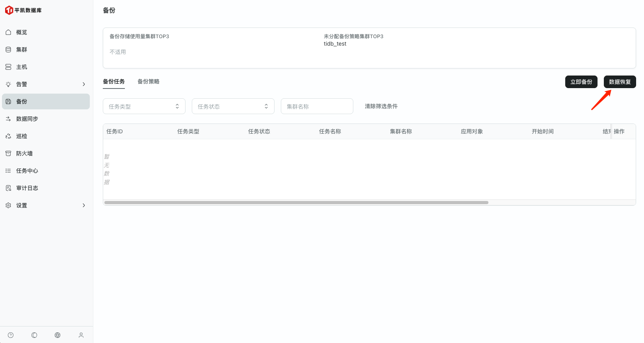This screenshot has width=644, height=343.
Task: Open 巡检 inspection page
Action: coord(22,136)
